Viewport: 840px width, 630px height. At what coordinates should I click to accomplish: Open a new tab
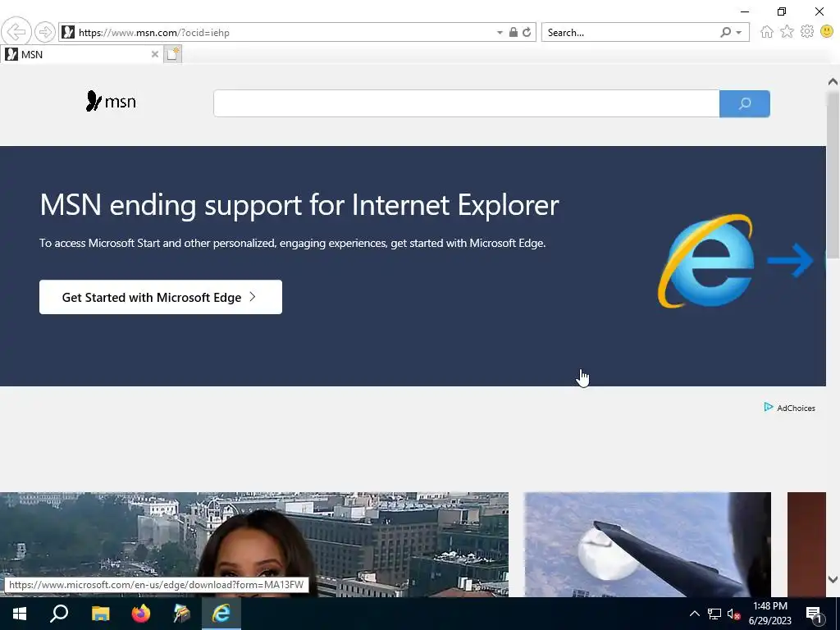point(172,54)
